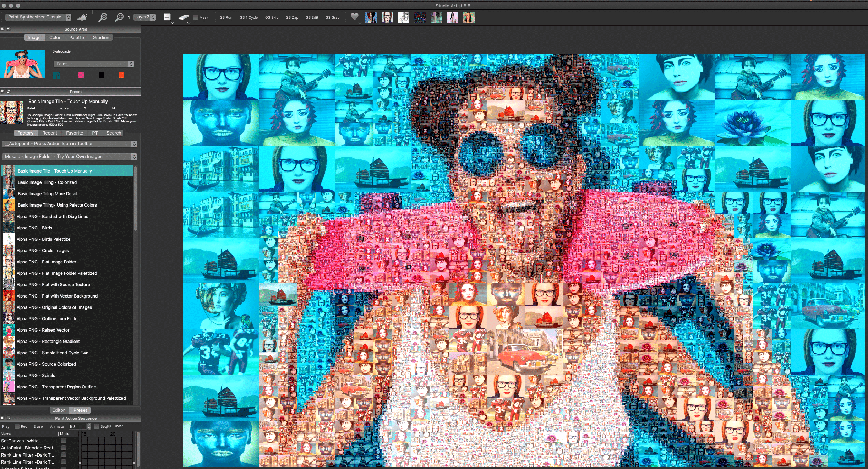Click current preset preview image in Preset panel
The height and width of the screenshot is (469, 868).
(12, 112)
